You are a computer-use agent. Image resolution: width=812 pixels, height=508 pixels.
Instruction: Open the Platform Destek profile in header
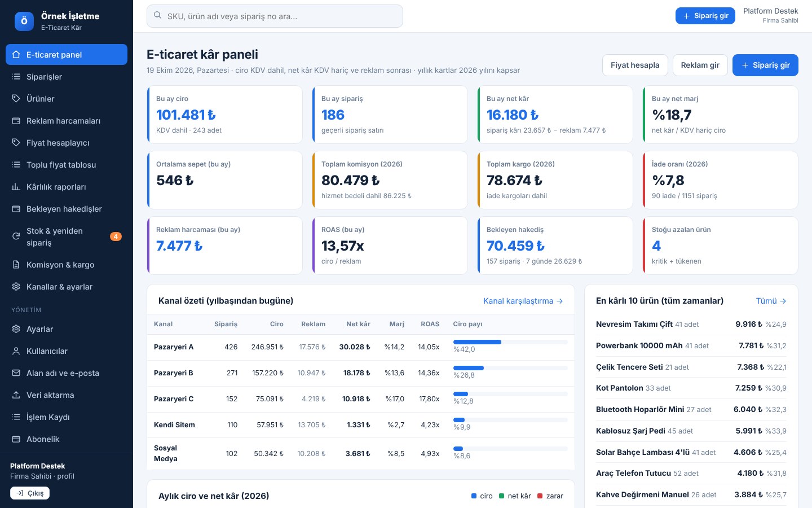(770, 16)
